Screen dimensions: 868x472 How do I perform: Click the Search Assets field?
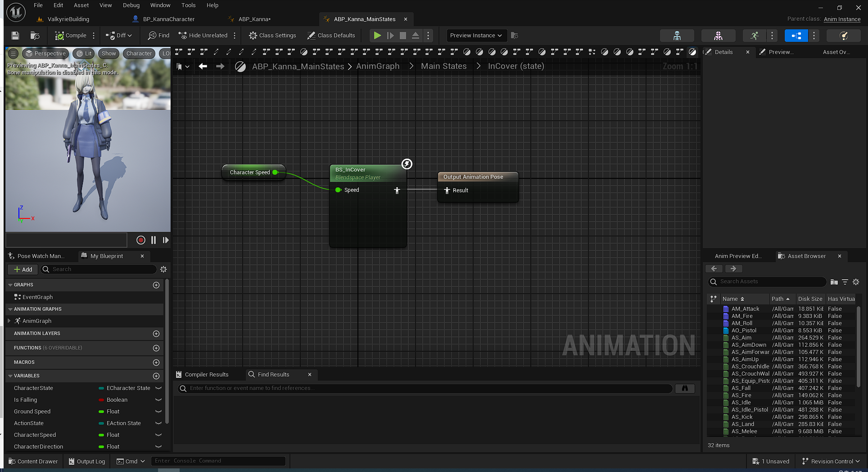[x=767, y=282]
